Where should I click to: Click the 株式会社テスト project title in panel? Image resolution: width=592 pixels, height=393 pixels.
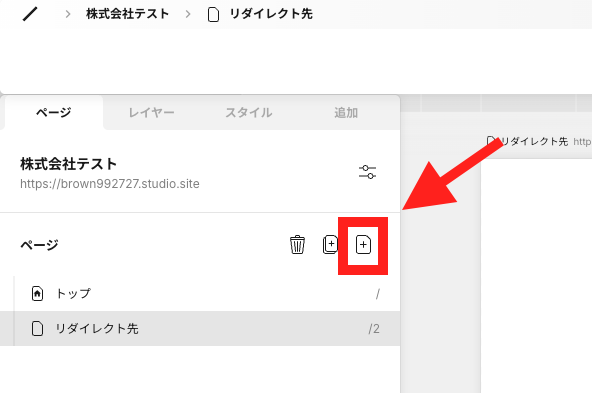tap(68, 164)
